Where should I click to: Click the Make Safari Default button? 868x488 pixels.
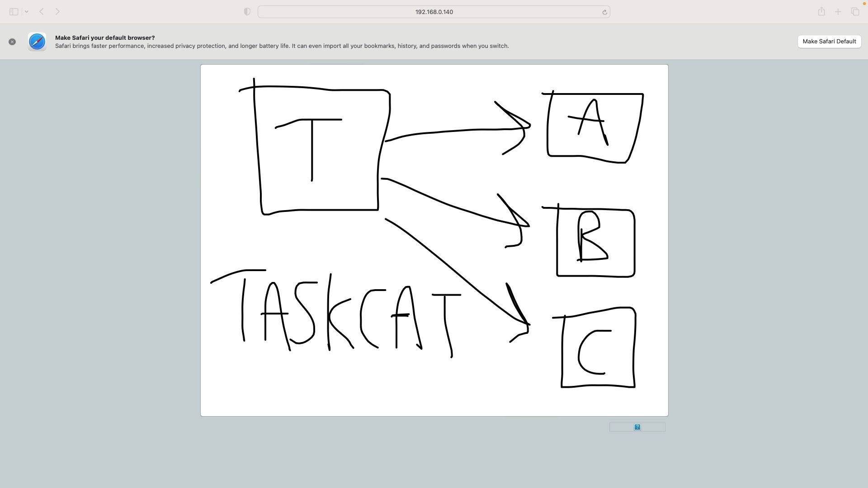[829, 42]
